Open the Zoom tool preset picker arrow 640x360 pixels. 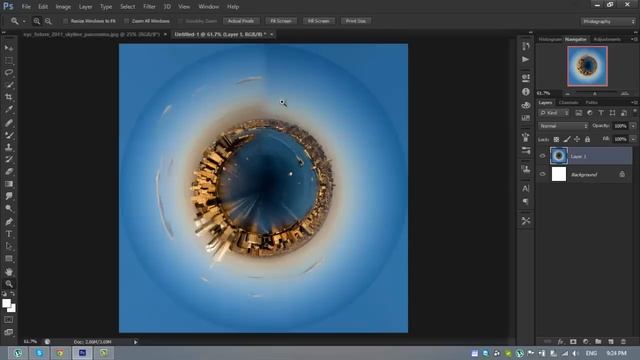pyautogui.click(x=24, y=21)
